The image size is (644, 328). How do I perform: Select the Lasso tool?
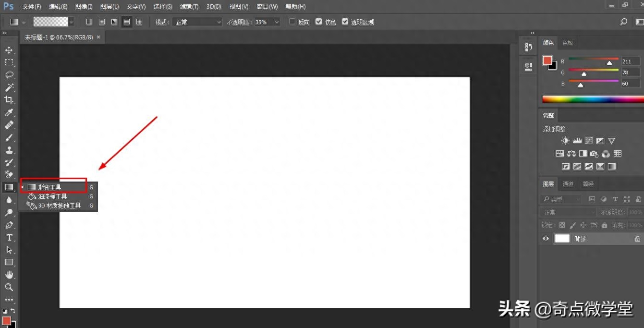(x=9, y=75)
